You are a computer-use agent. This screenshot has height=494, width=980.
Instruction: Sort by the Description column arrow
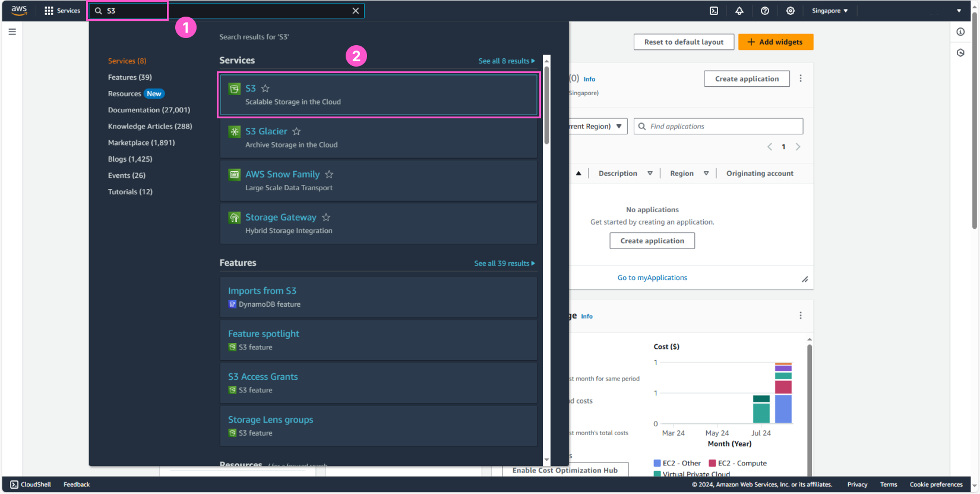click(650, 174)
